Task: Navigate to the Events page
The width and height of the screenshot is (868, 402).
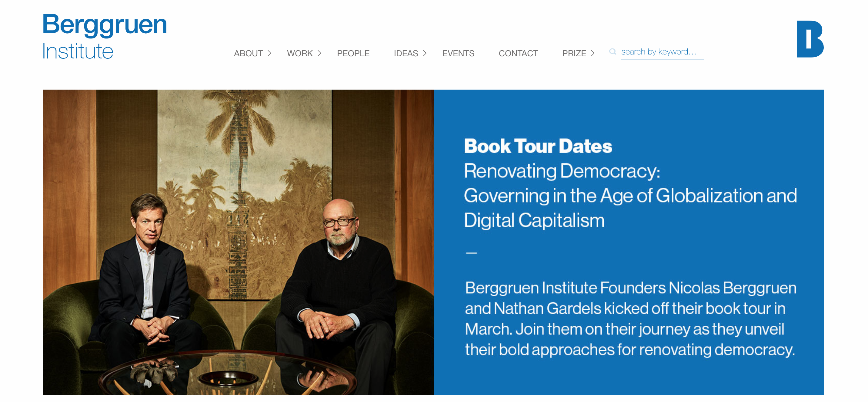Action: coord(458,53)
